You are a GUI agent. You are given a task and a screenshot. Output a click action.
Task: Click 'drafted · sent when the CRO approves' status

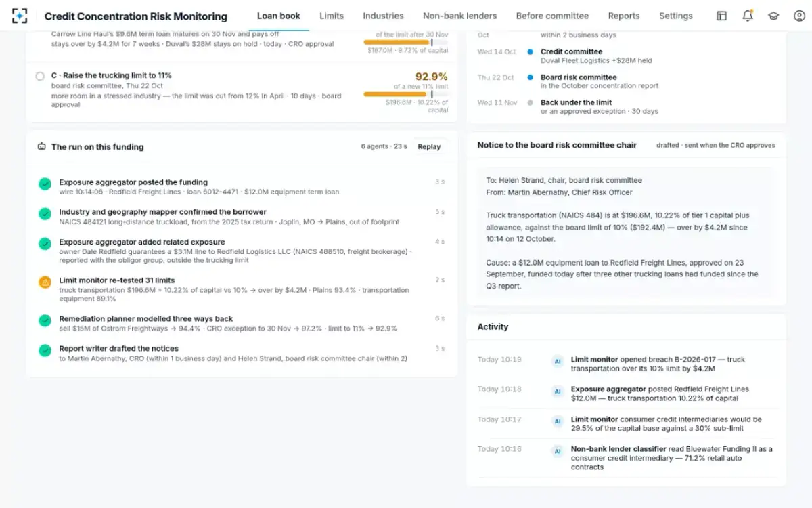point(716,145)
